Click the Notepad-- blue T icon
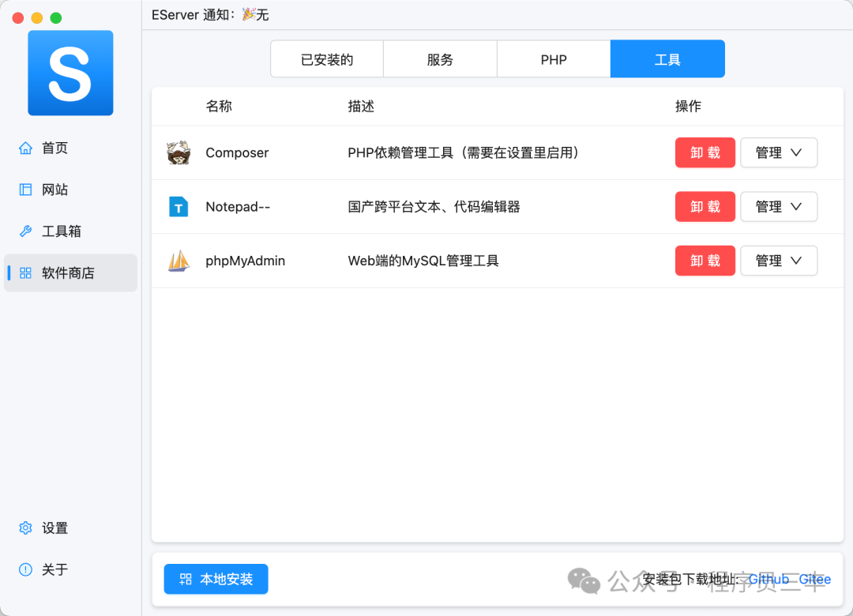Screen dimensions: 853x616 (178, 207)
